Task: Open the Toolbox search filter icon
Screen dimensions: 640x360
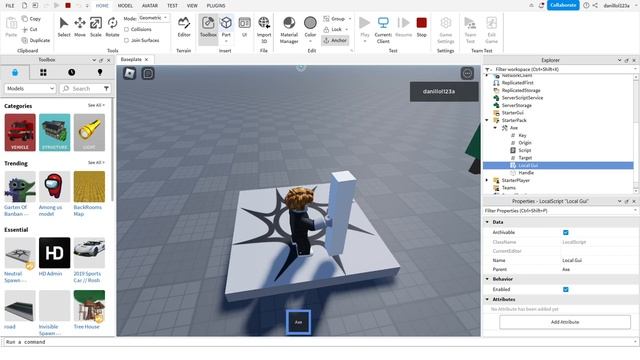Action: [107, 89]
